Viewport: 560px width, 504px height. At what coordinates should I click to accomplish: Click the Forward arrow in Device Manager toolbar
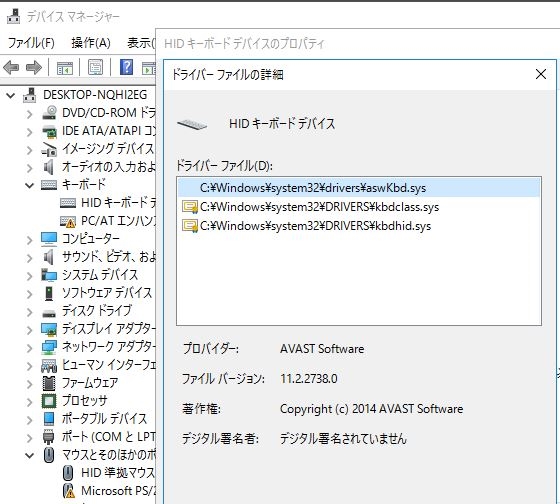(34, 67)
